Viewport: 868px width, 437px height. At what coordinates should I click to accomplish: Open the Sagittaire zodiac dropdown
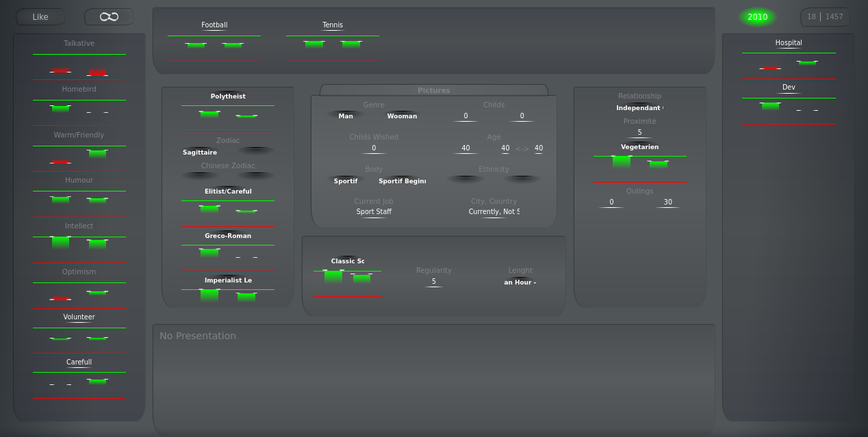click(x=200, y=152)
